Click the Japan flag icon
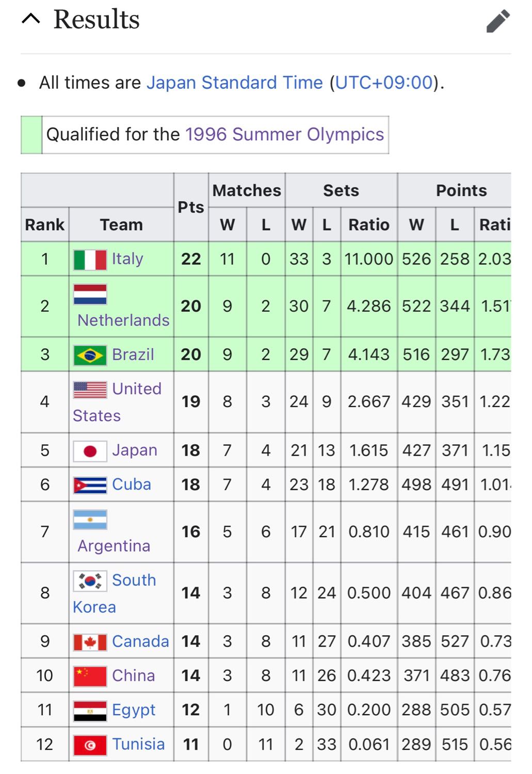 90,451
